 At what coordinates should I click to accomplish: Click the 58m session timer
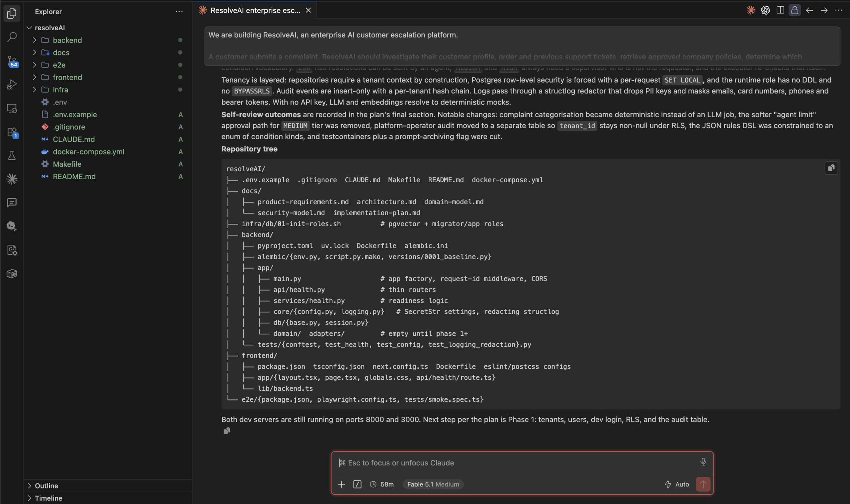[382, 484]
